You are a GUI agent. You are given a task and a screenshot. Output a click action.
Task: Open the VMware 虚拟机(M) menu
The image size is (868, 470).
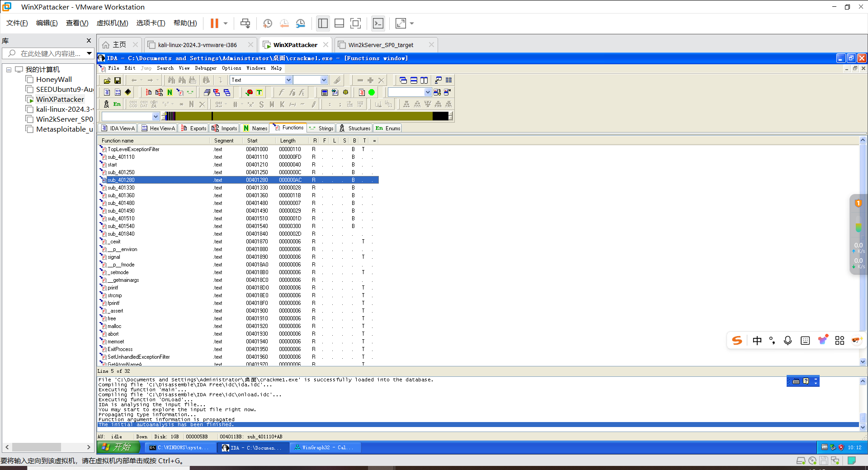113,23
